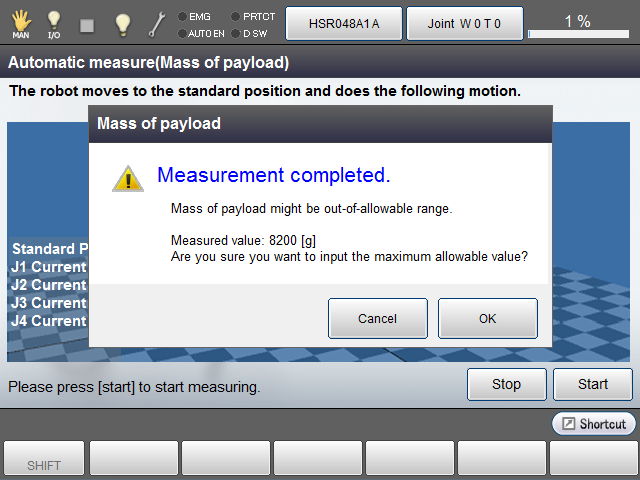
Task: Click the warning triangle icon in dialog
Action: 127,178
